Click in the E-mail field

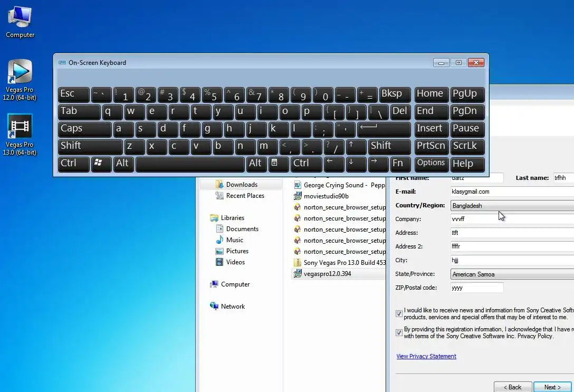click(x=512, y=192)
